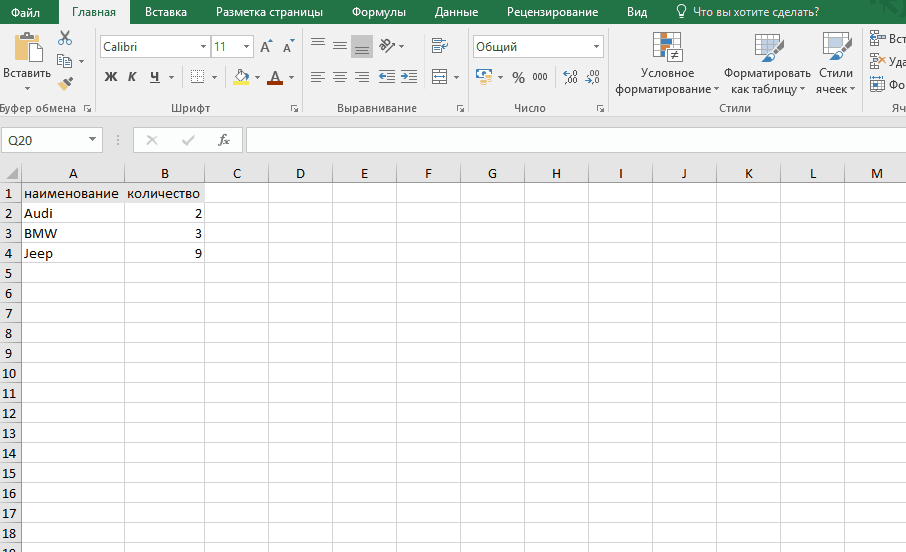The image size is (906, 552).
Task: Click the Select All corner triangle
Action: click(12, 173)
